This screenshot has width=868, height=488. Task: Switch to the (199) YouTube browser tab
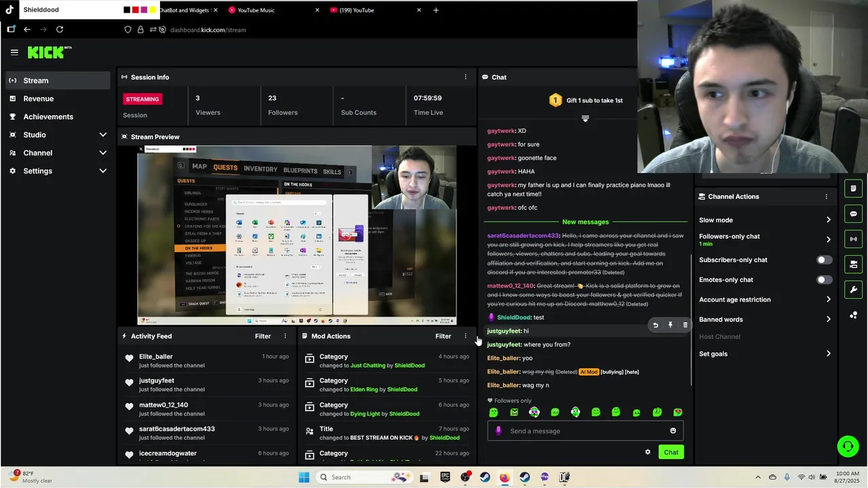[x=374, y=10]
